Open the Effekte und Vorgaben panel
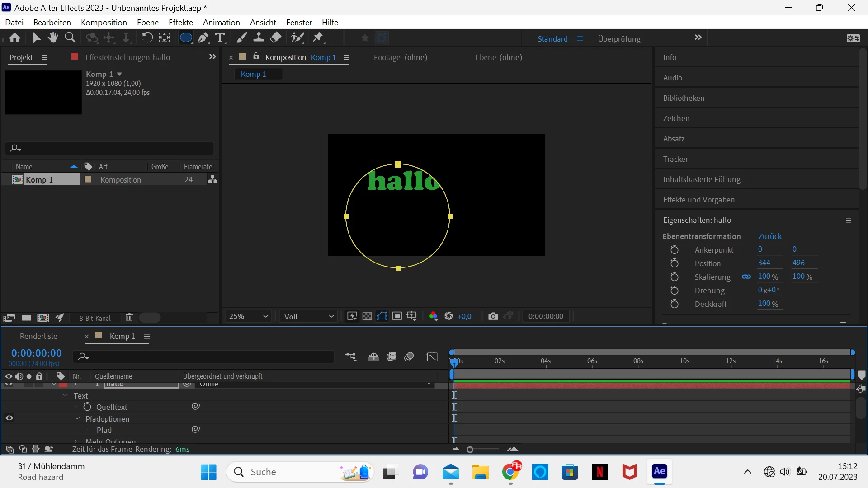The image size is (868, 488). coord(698,200)
